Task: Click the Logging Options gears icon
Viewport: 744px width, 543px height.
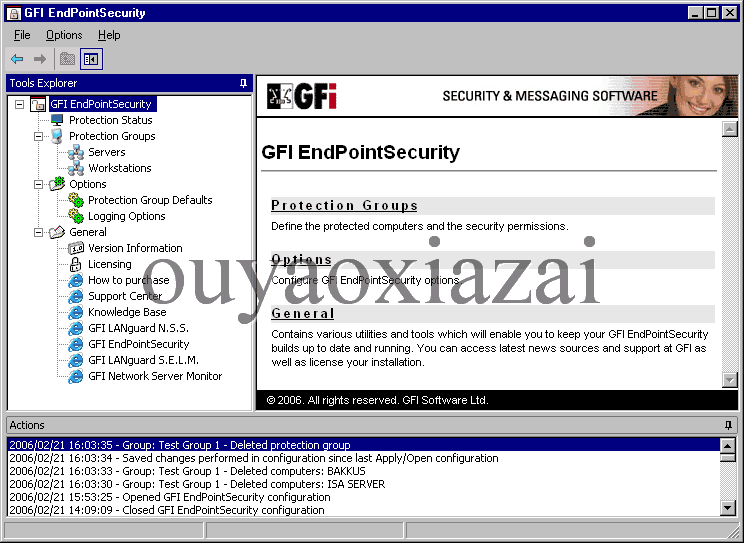Action: [x=76, y=216]
